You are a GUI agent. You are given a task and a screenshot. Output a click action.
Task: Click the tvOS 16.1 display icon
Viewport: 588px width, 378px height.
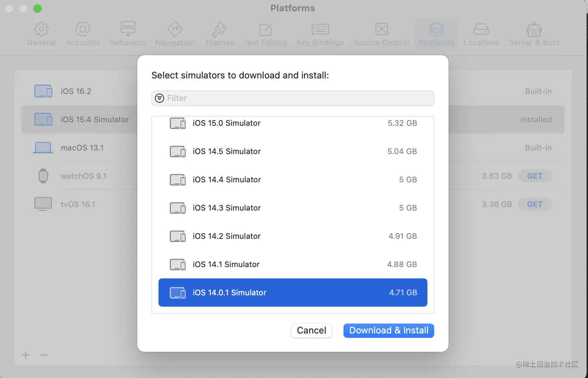coord(43,204)
